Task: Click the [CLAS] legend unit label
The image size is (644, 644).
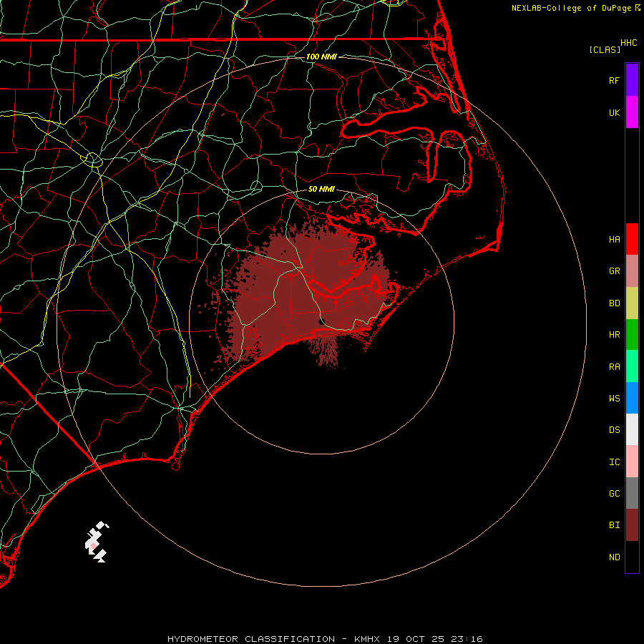Action: tap(605, 49)
